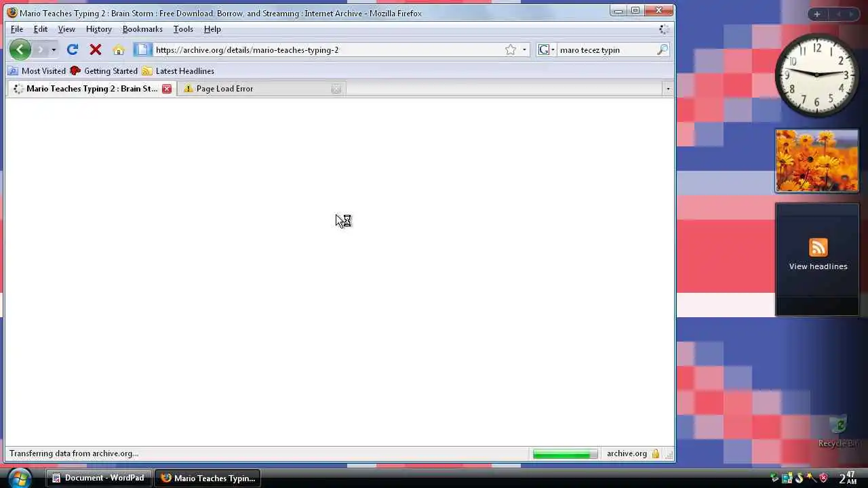Screen dimensions: 868x488
Task: Click the grayed Forward arrow button
Action: [x=41, y=49]
